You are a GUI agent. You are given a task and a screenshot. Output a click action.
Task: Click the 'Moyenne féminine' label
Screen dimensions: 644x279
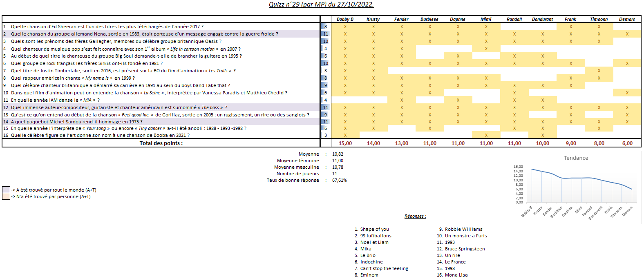298,161
